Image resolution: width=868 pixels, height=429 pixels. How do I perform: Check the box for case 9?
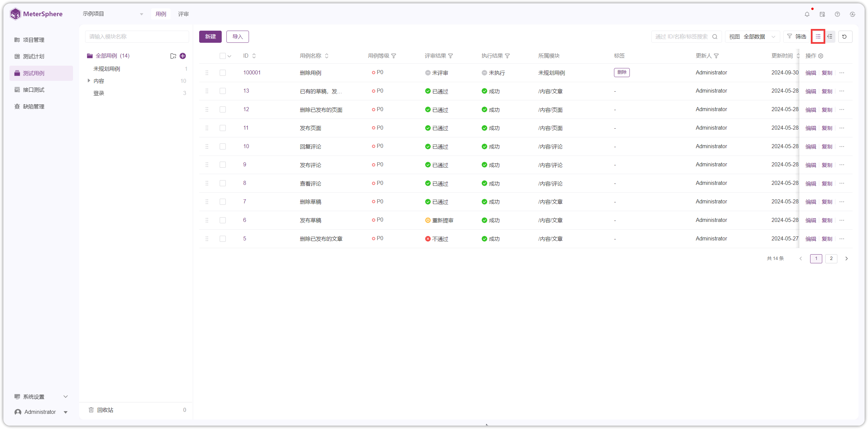click(x=222, y=165)
